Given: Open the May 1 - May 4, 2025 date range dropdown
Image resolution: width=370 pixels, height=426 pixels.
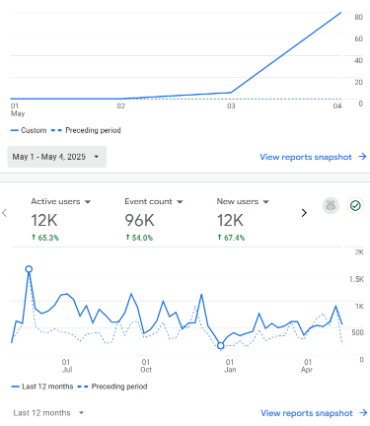Looking at the screenshot, I should pos(57,157).
